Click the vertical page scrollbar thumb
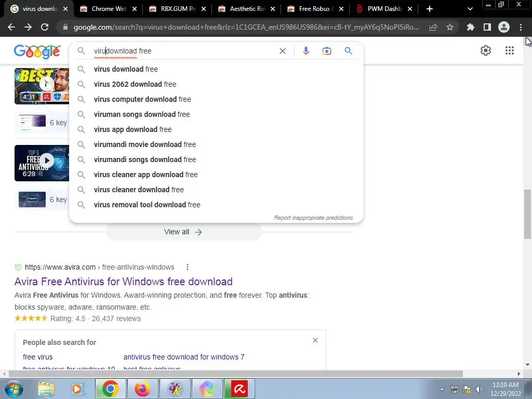Image resolution: width=532 pixels, height=399 pixels. click(x=528, y=214)
